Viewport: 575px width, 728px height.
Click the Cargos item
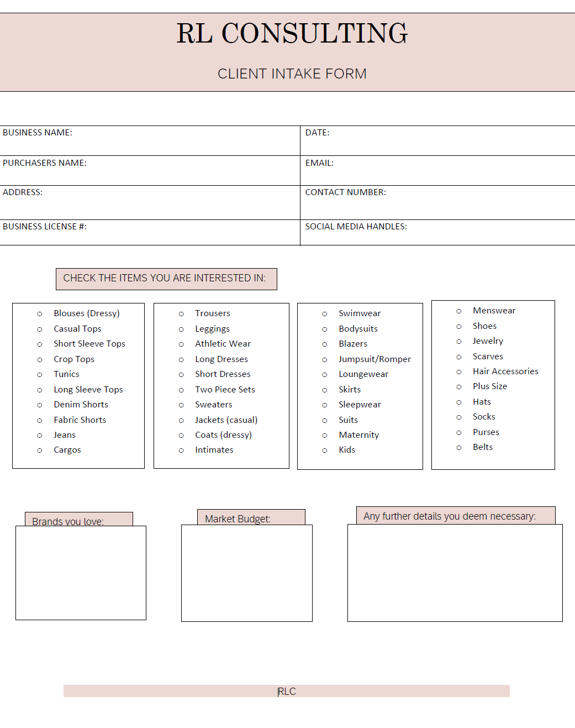click(x=67, y=450)
